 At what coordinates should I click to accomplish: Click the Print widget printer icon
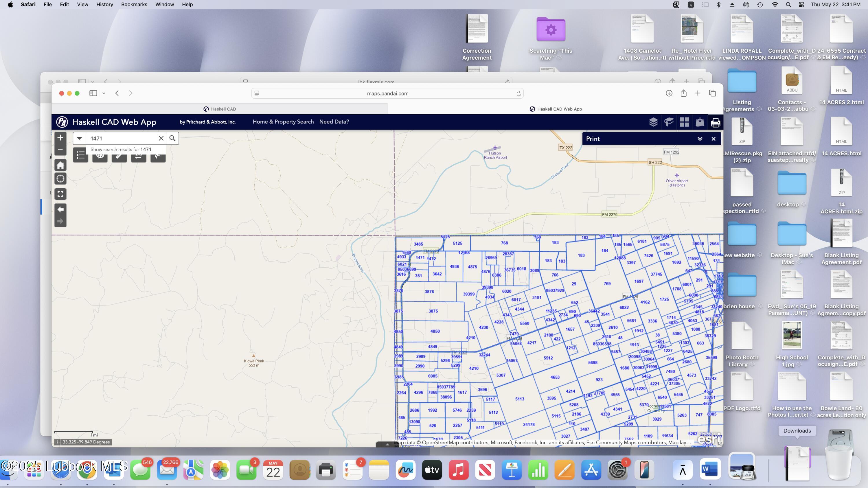pyautogui.click(x=715, y=122)
